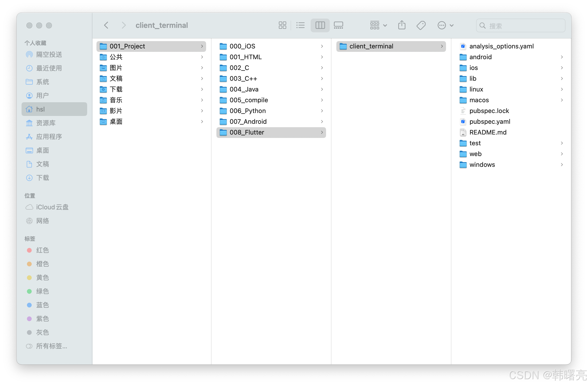Select the hsl home folder in sidebar

[54, 109]
